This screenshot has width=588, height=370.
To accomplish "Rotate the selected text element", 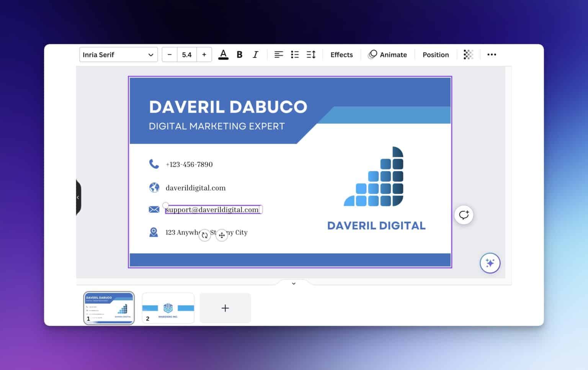I will pyautogui.click(x=205, y=235).
